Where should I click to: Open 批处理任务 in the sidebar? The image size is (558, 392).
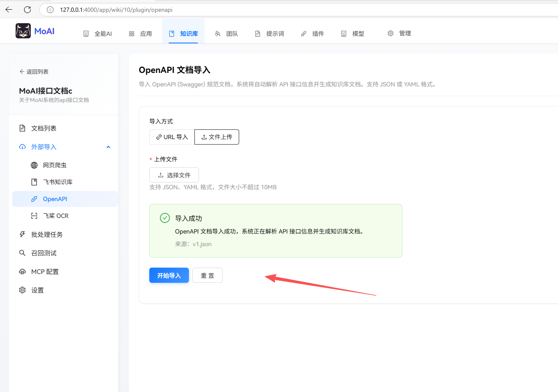click(x=46, y=234)
